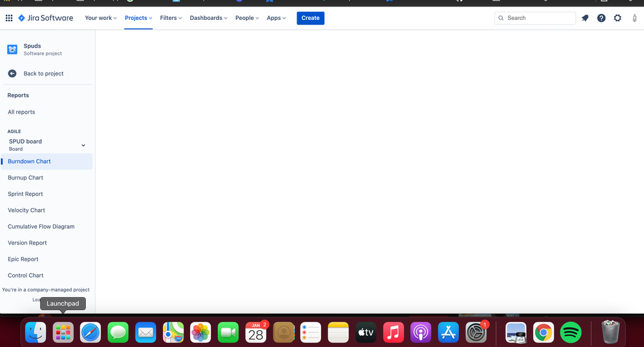This screenshot has height=347, width=644.
Task: Open the Epic Report
Action: [23, 259]
